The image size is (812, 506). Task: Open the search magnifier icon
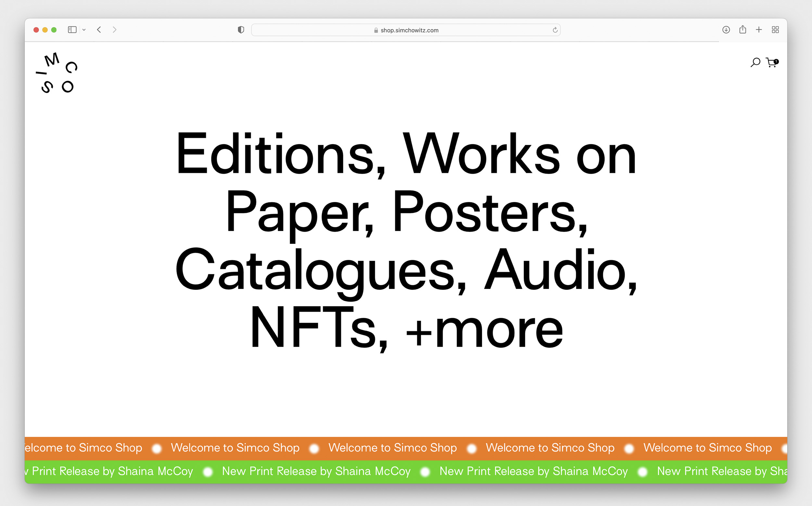click(x=755, y=62)
